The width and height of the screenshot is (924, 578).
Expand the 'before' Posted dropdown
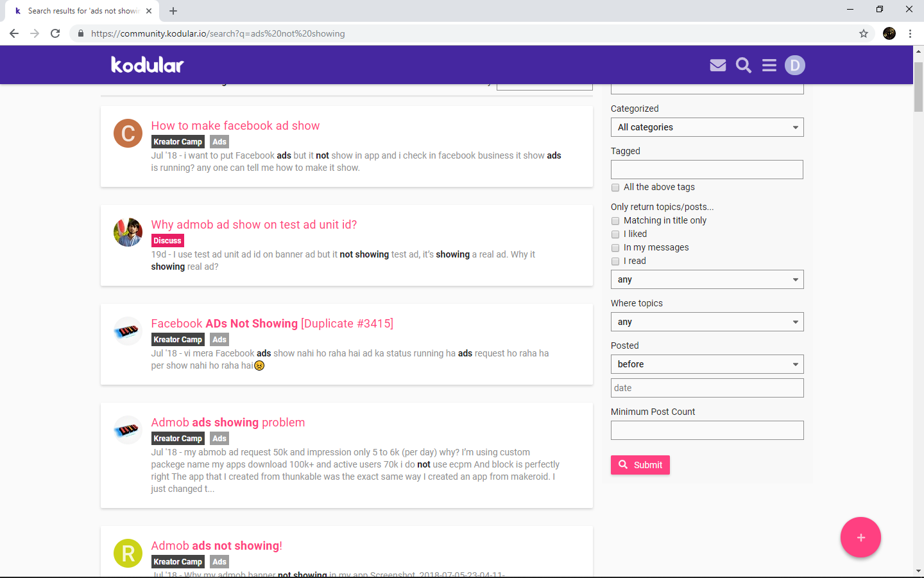[x=707, y=364]
